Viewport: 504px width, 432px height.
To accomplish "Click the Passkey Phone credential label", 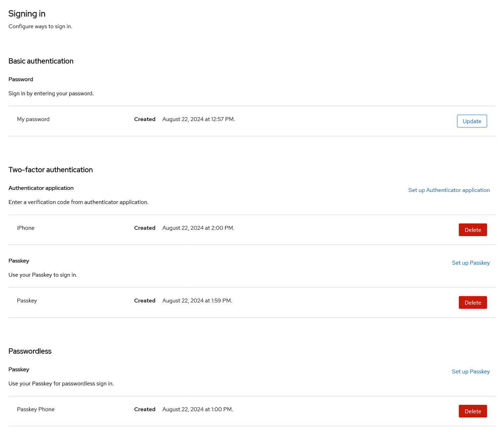I will pyautogui.click(x=36, y=409).
